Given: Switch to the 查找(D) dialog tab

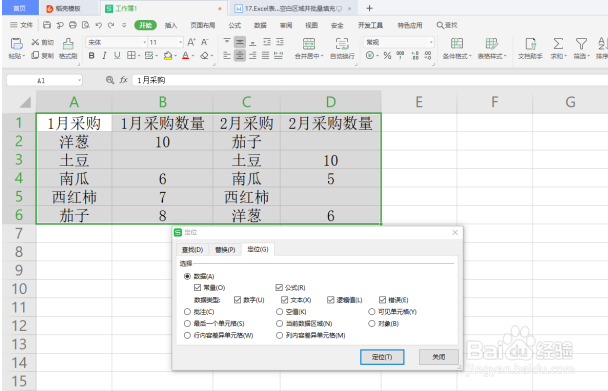Looking at the screenshot, I should click(192, 249).
